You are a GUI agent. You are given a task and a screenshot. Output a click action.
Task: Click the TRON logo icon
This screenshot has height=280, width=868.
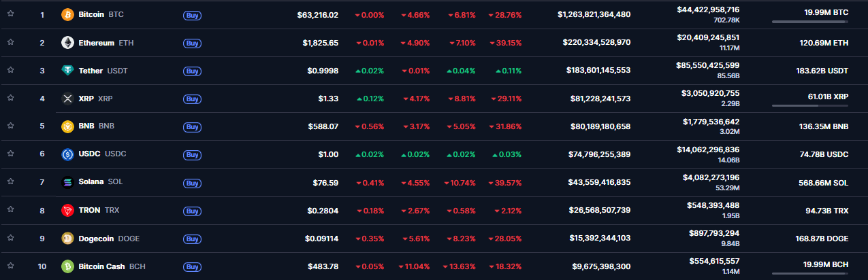(x=67, y=211)
